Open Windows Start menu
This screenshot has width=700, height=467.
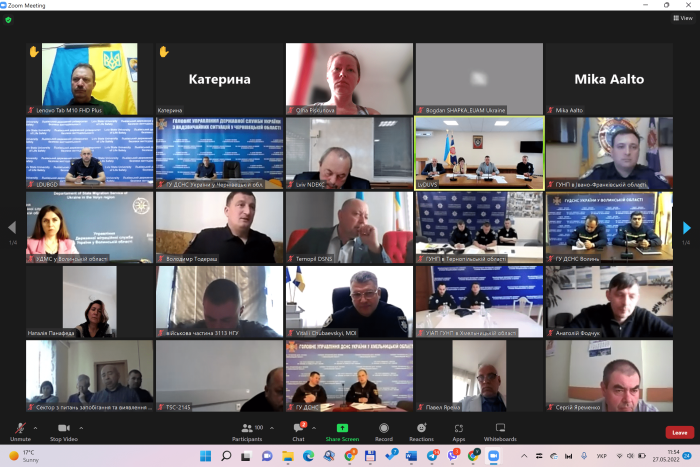(206, 456)
